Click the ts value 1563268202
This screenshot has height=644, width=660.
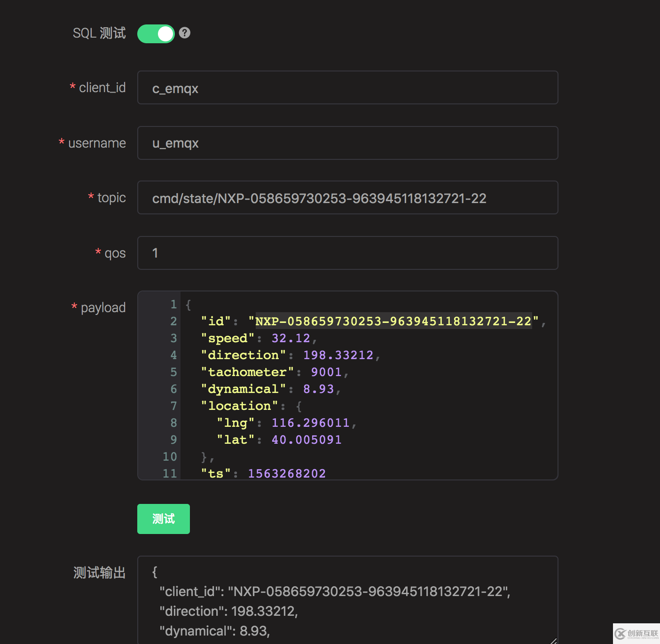click(287, 473)
